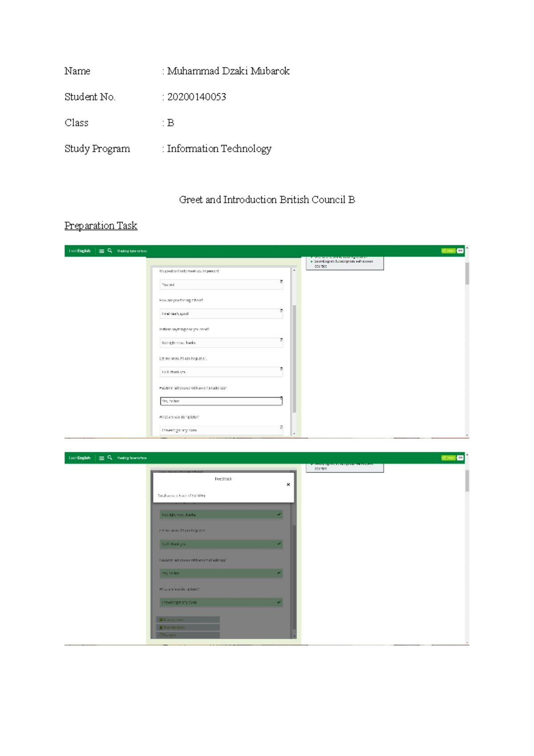Open hamburger menu in top LearnEnglish screenshot
The width and height of the screenshot is (534, 756).
101,251
